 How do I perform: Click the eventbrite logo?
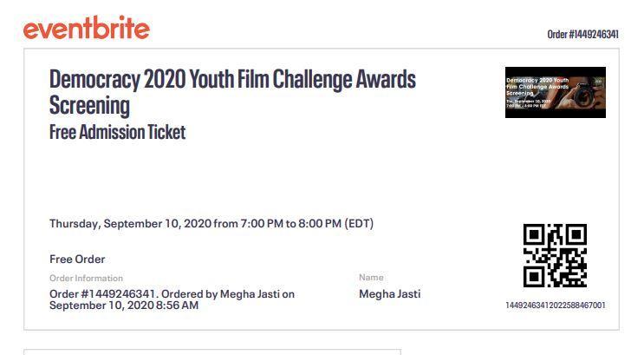click(87, 28)
